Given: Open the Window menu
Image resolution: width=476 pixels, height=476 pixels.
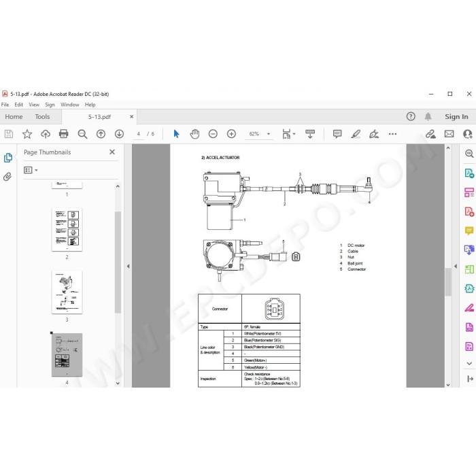Looking at the screenshot, I should tap(70, 105).
